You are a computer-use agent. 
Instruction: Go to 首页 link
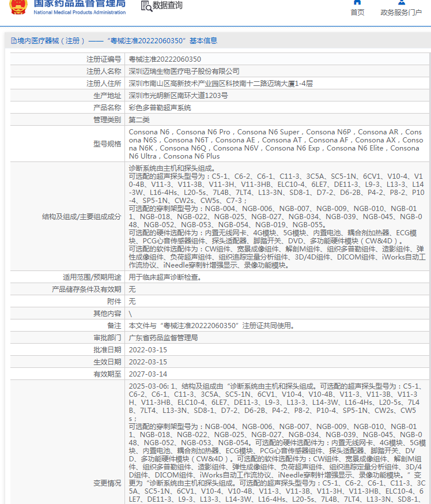tap(357, 13)
